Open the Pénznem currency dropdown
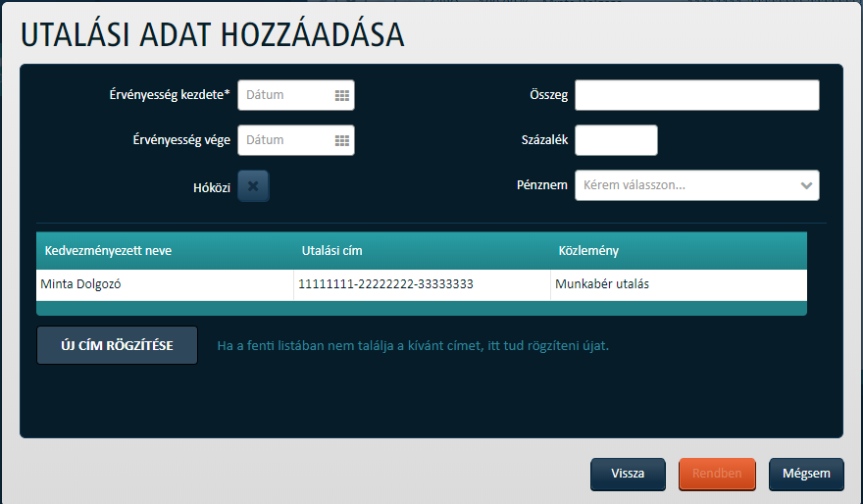This screenshot has width=863, height=504. (x=697, y=185)
